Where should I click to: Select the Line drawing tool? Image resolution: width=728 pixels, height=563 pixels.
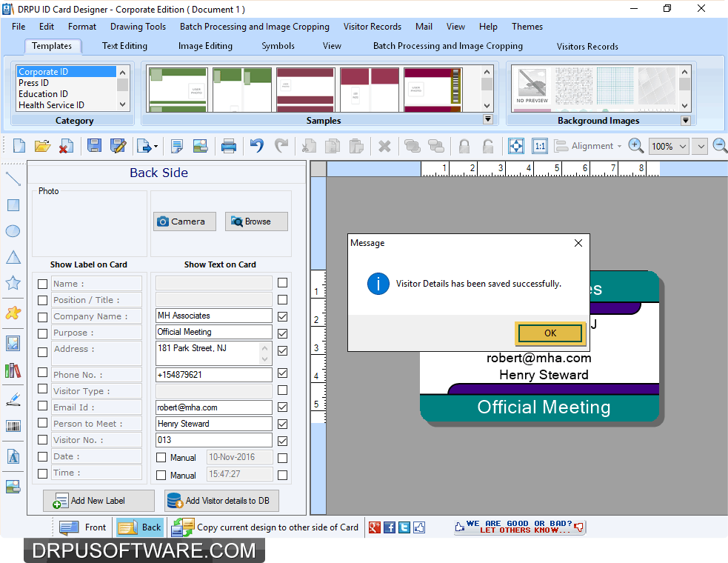click(x=13, y=178)
